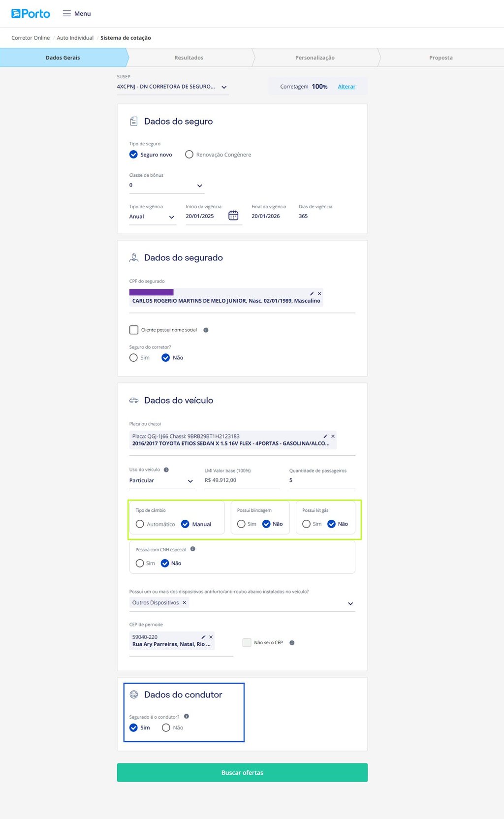Open the calendar icon for Início da vigência
Viewport: 504px width, 819px height.
[233, 216]
